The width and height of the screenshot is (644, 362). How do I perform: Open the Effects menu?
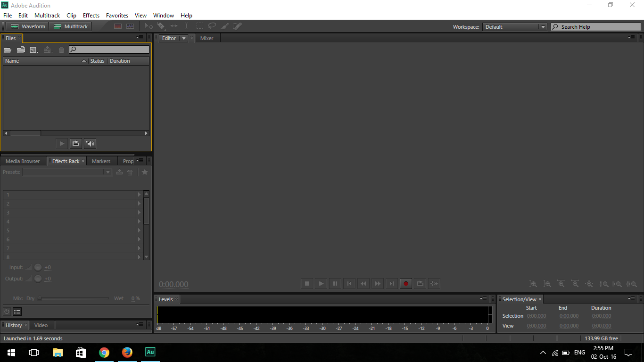pos(91,16)
